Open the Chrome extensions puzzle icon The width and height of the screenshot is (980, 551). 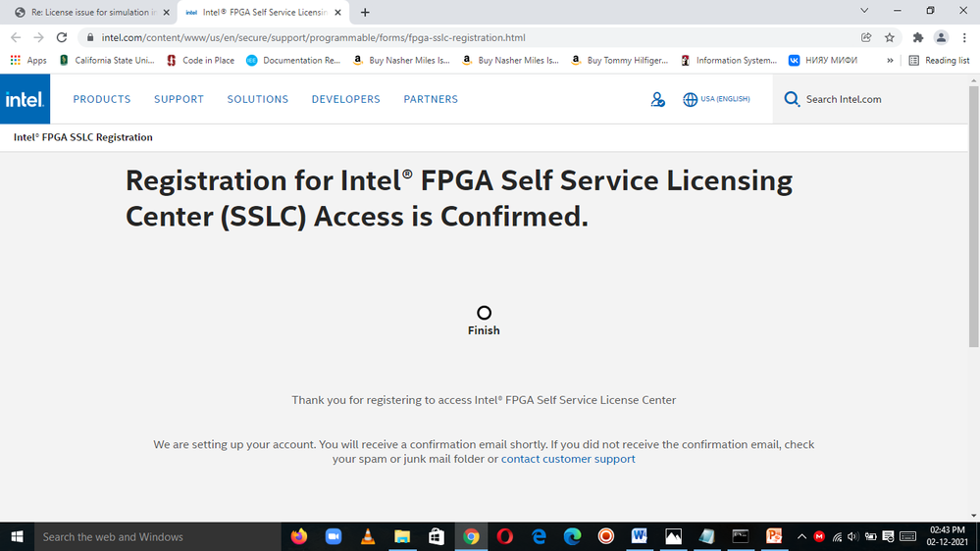tap(917, 37)
